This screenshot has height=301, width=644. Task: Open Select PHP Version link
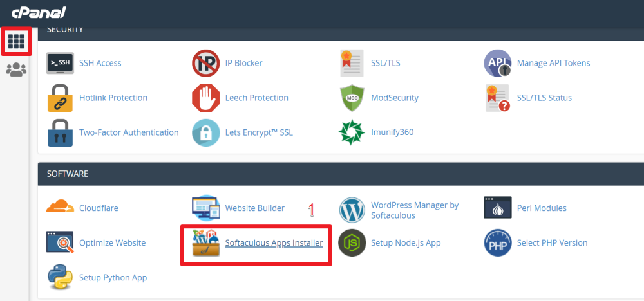click(x=553, y=242)
